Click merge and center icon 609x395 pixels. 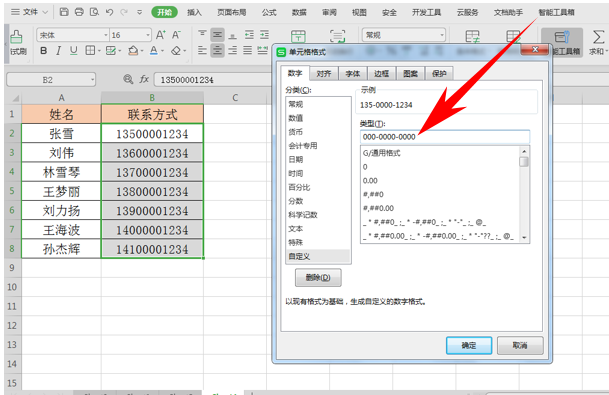[x=298, y=37]
